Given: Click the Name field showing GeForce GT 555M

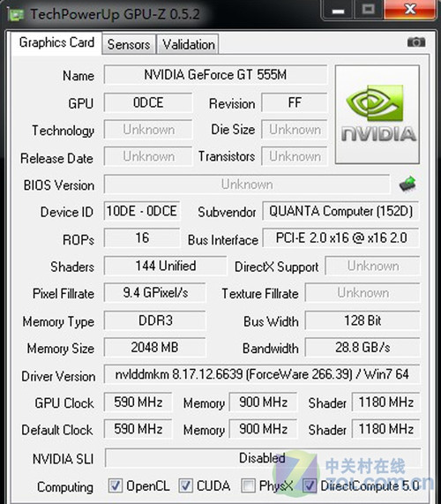Looking at the screenshot, I should [x=215, y=75].
